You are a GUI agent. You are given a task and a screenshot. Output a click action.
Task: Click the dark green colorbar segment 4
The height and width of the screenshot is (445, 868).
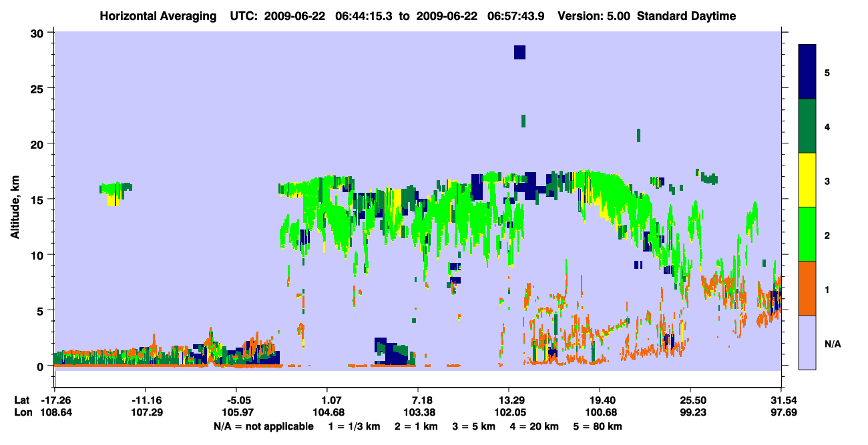click(x=807, y=126)
